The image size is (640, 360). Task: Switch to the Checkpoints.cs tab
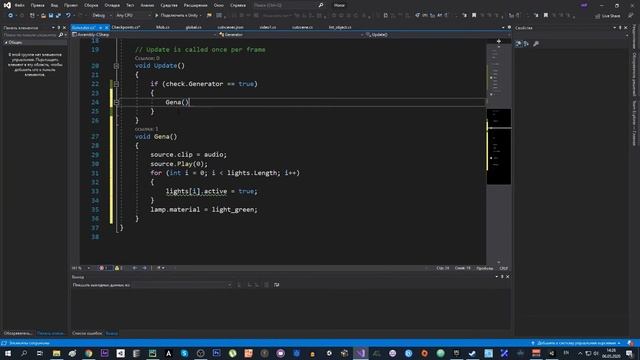126,27
